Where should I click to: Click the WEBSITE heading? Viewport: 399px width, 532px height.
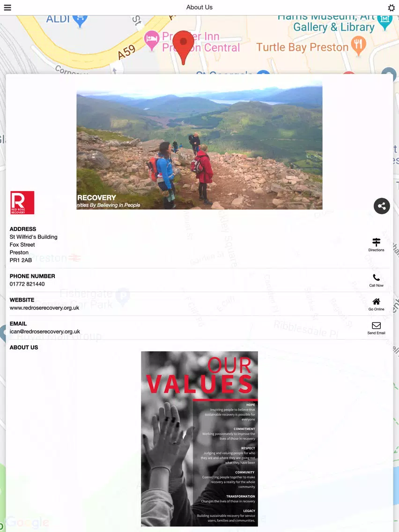22,300
